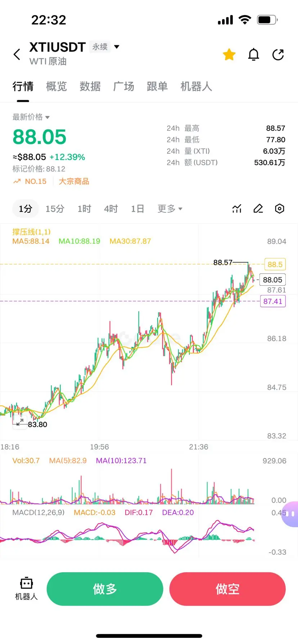The image size is (298, 644).
Task: Tap the back arrow icon
Action: (17, 55)
